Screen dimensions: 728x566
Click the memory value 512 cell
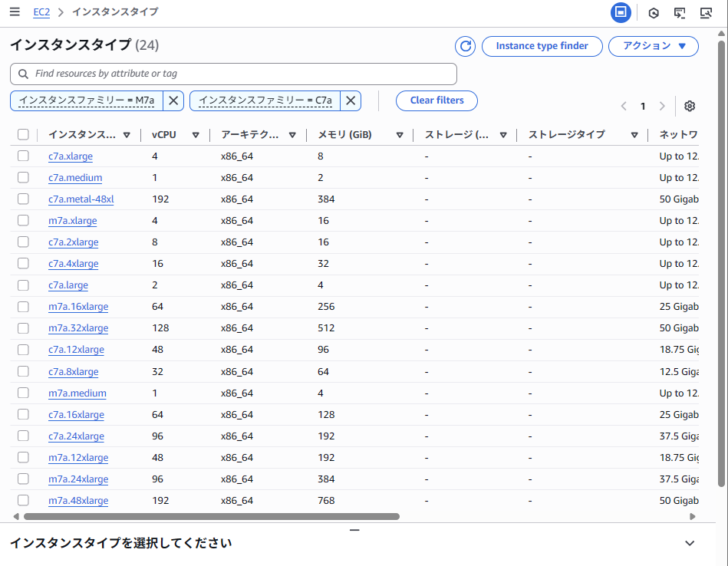coord(326,328)
